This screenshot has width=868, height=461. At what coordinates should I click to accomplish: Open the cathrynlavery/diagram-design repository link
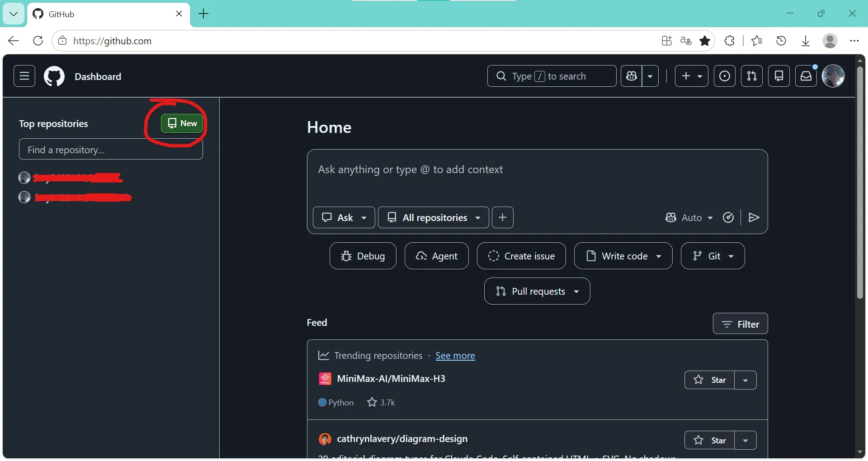(402, 439)
